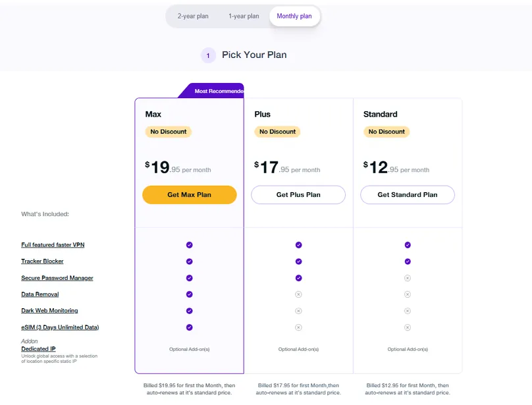The width and height of the screenshot is (532, 405).
Task: Open the Data Removal link
Action: tap(40, 294)
